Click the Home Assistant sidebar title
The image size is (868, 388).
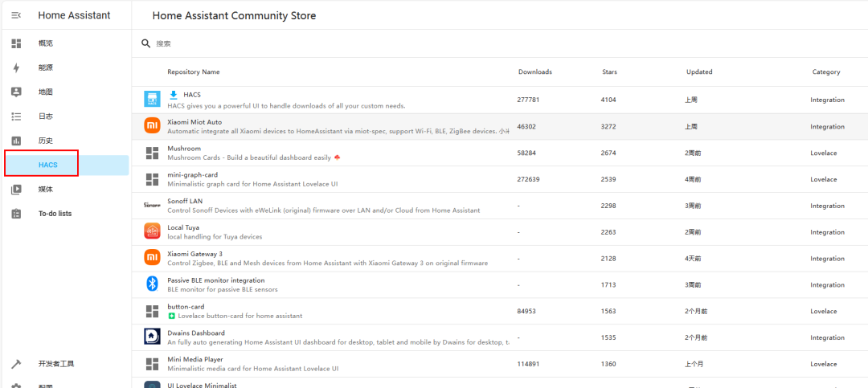74,15
